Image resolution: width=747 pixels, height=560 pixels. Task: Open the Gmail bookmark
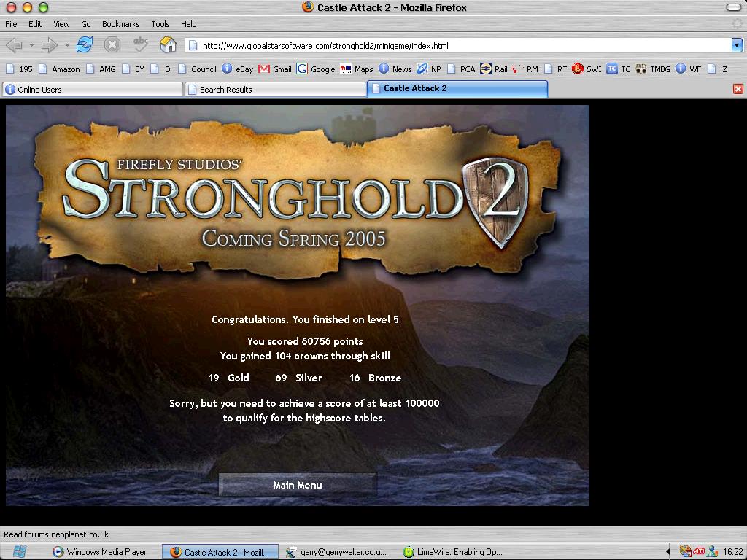(275, 69)
